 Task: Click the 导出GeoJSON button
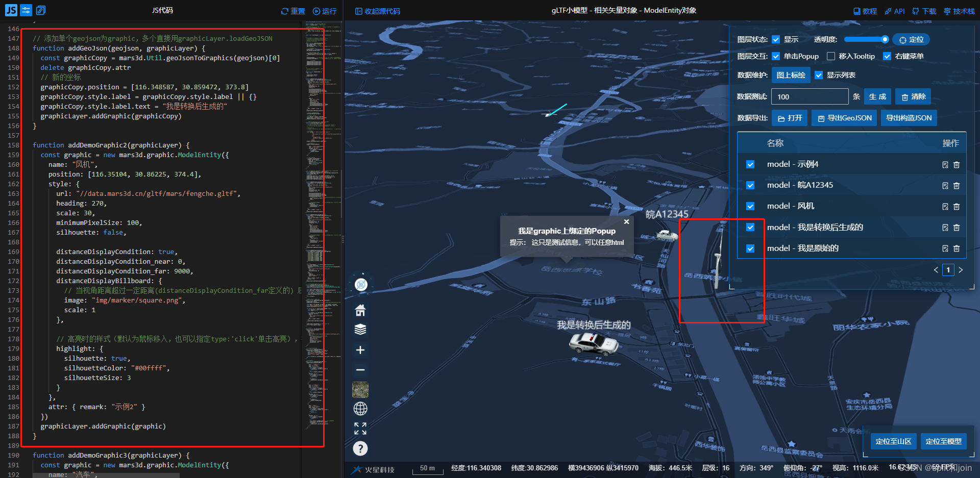coord(844,118)
